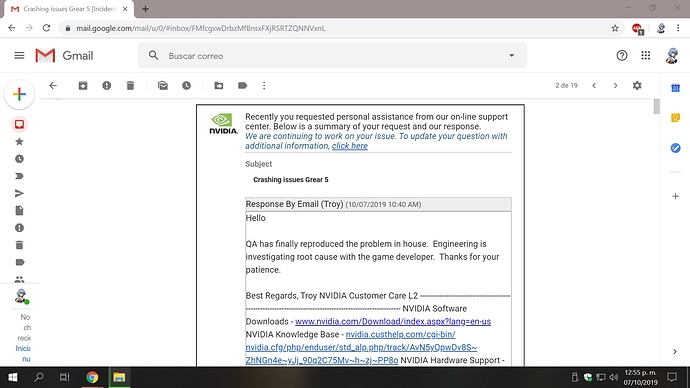
Task: Apply a label to this email
Action: click(242, 85)
